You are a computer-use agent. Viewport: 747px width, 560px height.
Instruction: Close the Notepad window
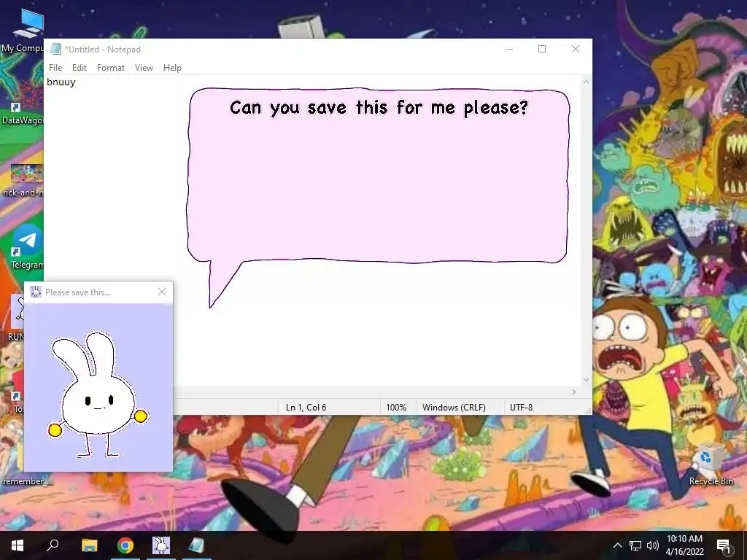(576, 49)
